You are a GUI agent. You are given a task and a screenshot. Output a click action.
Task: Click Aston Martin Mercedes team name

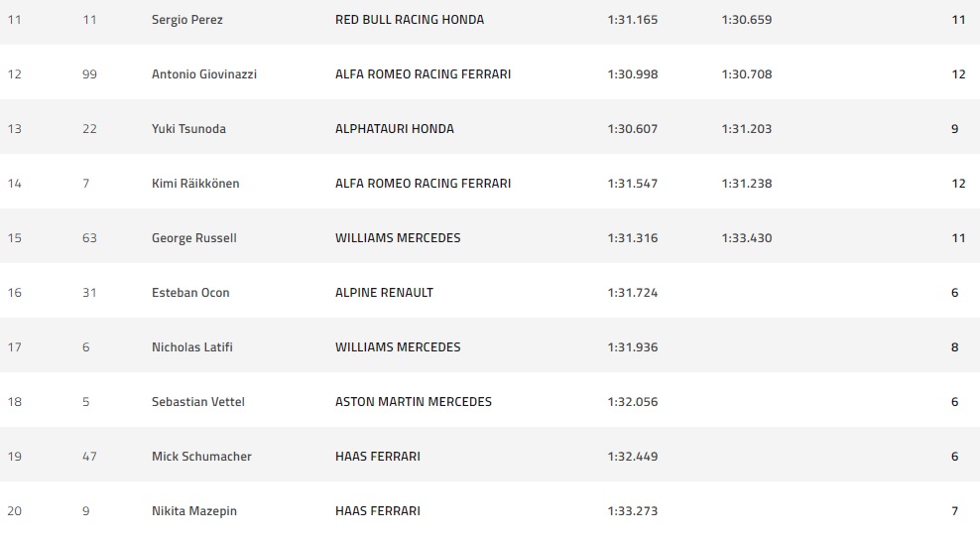(x=413, y=402)
